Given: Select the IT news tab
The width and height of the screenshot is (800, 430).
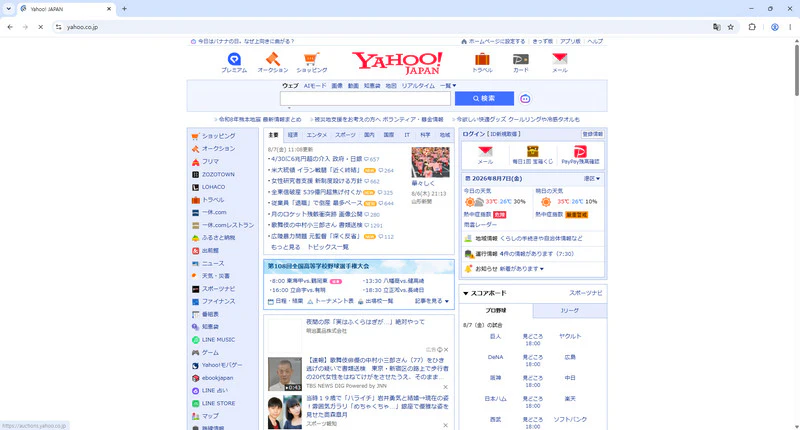Looking at the screenshot, I should pos(407,135).
